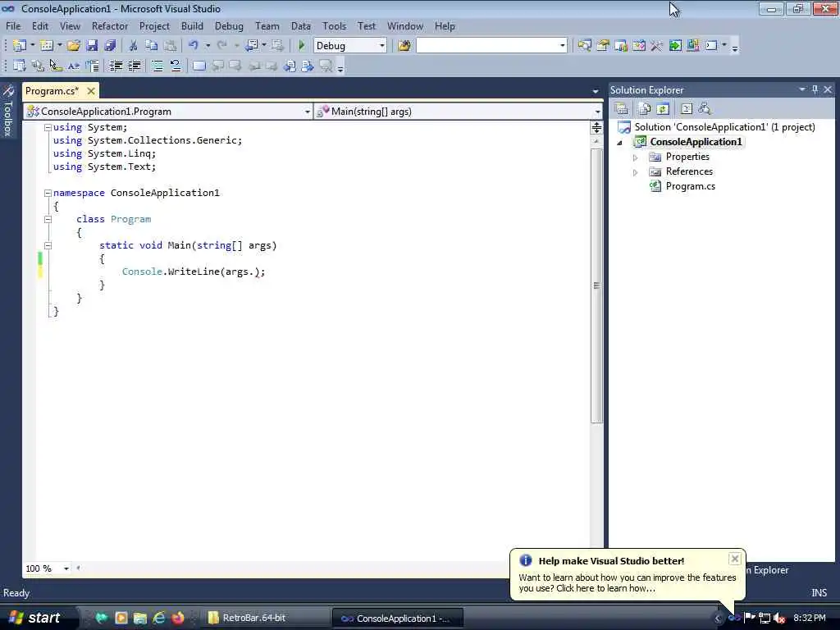The width and height of the screenshot is (840, 630).
Task: Open the Window menu
Action: click(405, 25)
